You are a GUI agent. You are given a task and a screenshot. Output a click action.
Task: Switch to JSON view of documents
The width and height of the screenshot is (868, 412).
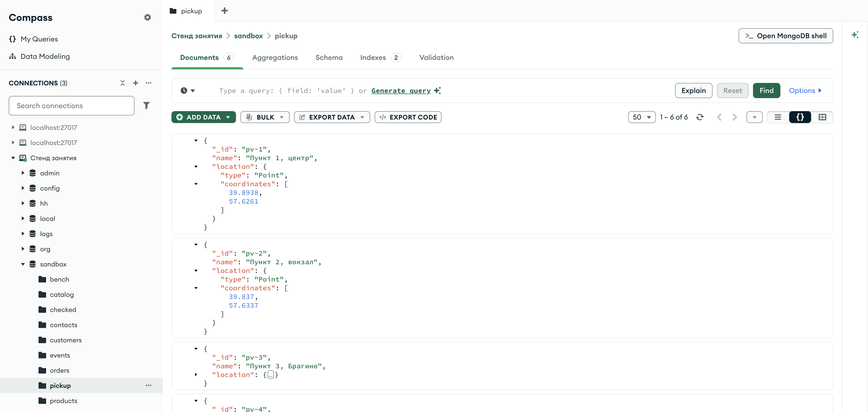point(800,117)
